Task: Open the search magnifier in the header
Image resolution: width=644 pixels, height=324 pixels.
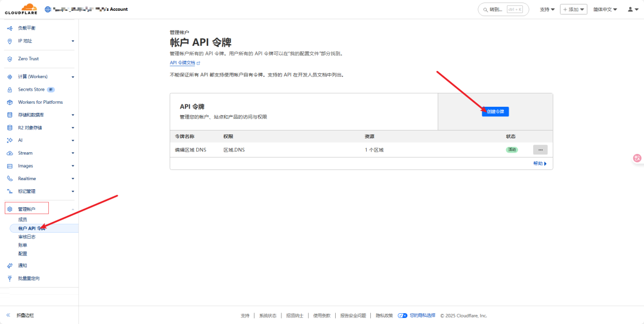Action: (x=486, y=10)
